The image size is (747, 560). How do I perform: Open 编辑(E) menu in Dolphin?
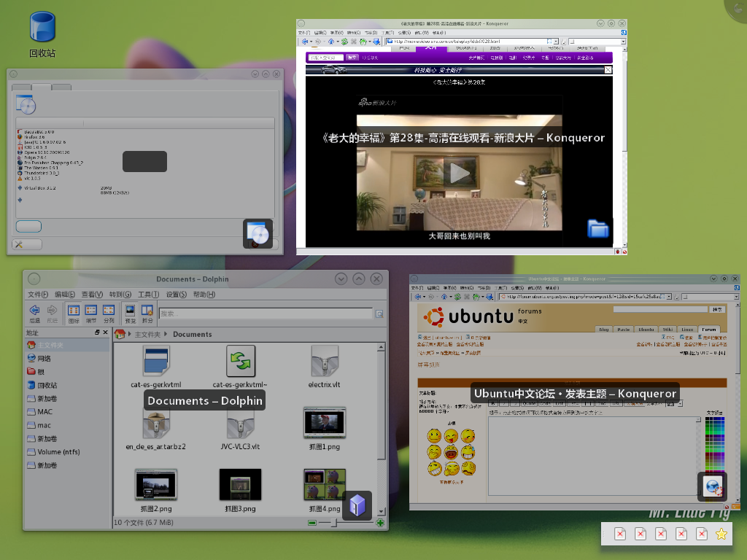65,295
